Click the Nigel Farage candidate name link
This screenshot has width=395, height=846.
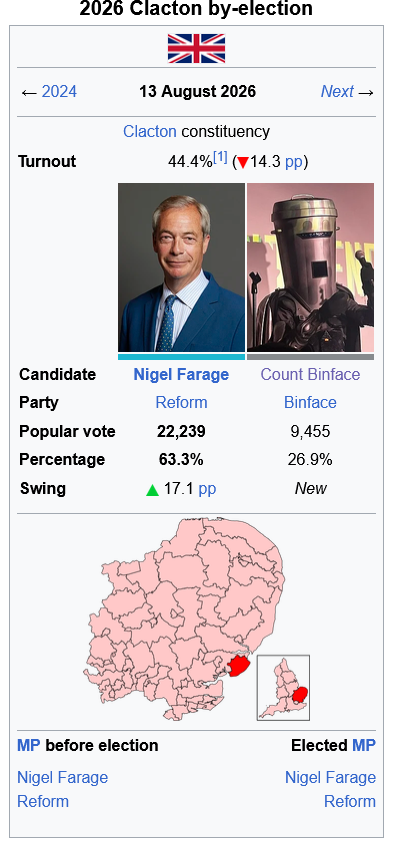pyautogui.click(x=181, y=374)
